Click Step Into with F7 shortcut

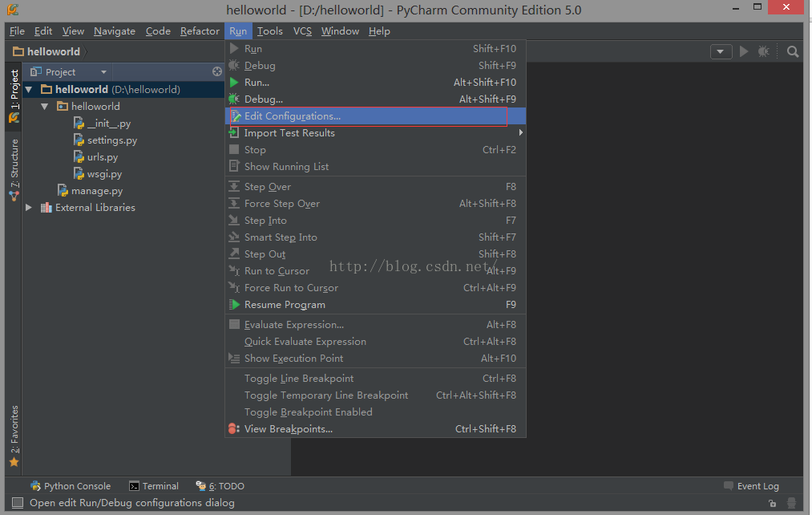[375, 220]
